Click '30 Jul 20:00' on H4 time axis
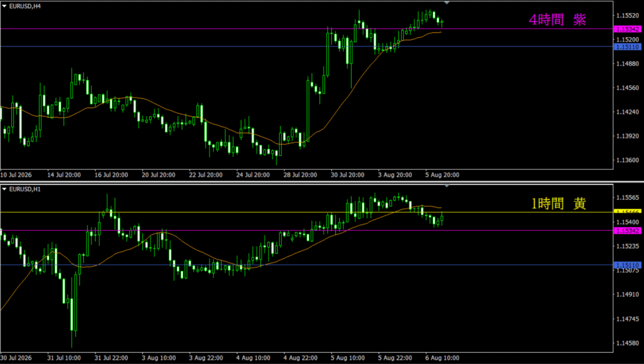 tap(347, 175)
